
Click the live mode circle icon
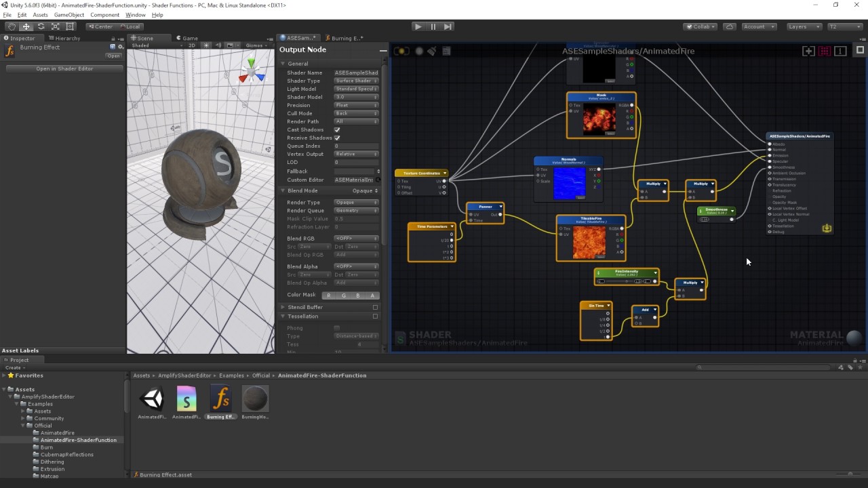(419, 51)
